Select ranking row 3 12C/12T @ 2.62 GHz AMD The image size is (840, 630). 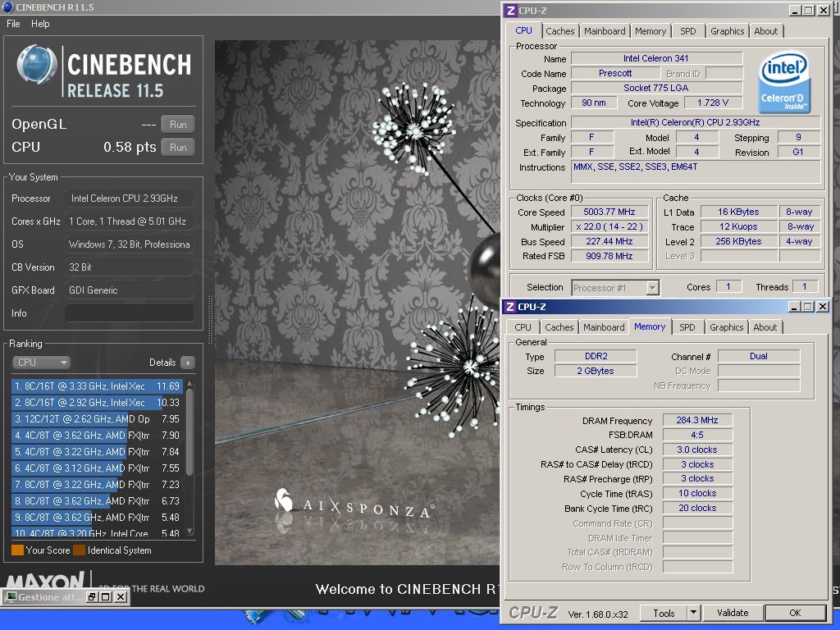[97, 419]
